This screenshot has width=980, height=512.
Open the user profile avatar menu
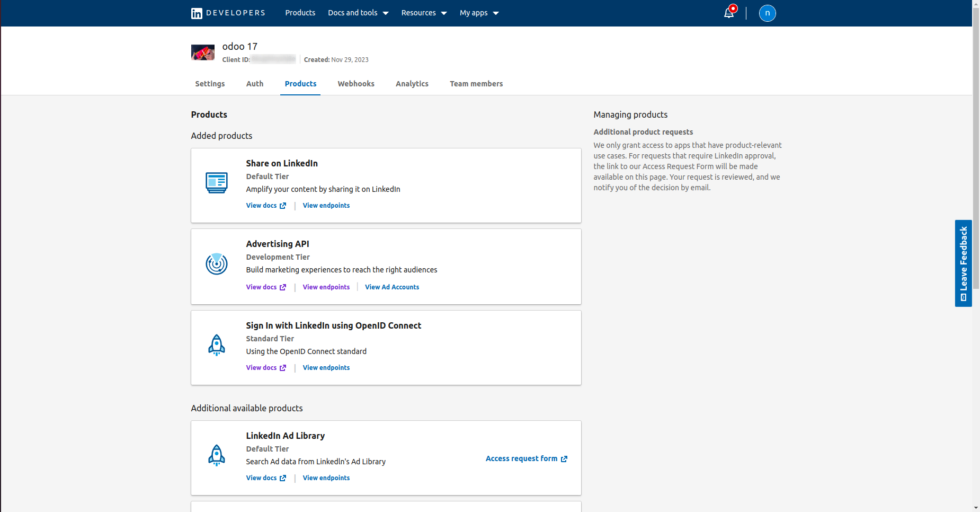pos(767,13)
